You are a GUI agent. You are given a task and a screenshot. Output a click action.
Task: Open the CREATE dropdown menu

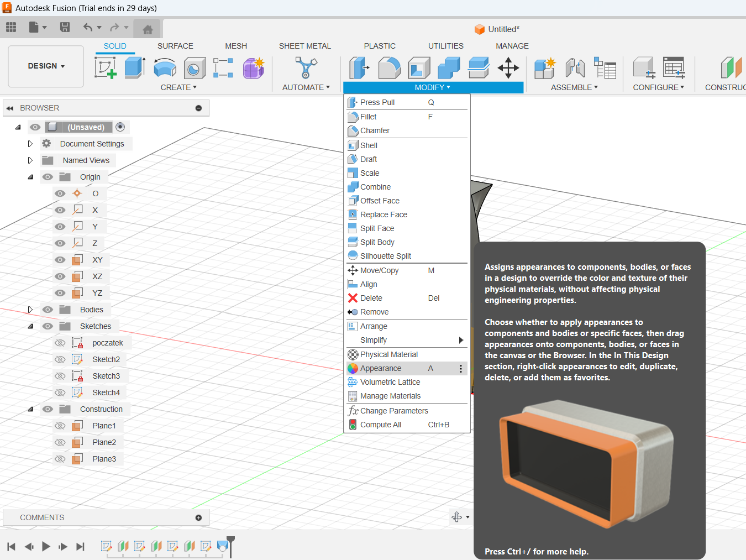click(178, 87)
